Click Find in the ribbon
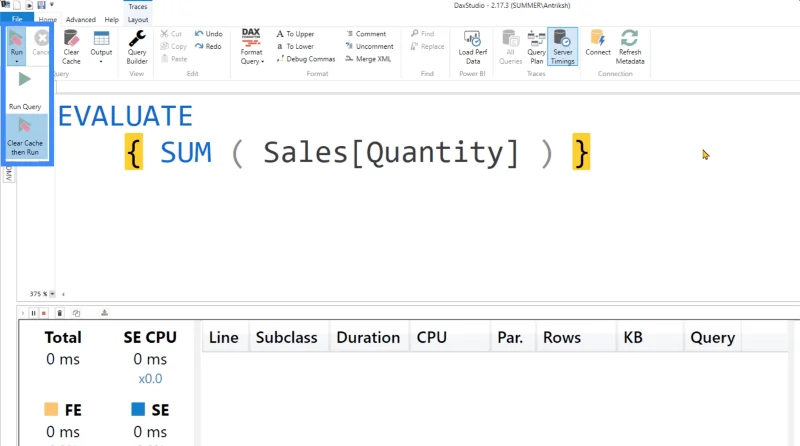 coord(422,34)
